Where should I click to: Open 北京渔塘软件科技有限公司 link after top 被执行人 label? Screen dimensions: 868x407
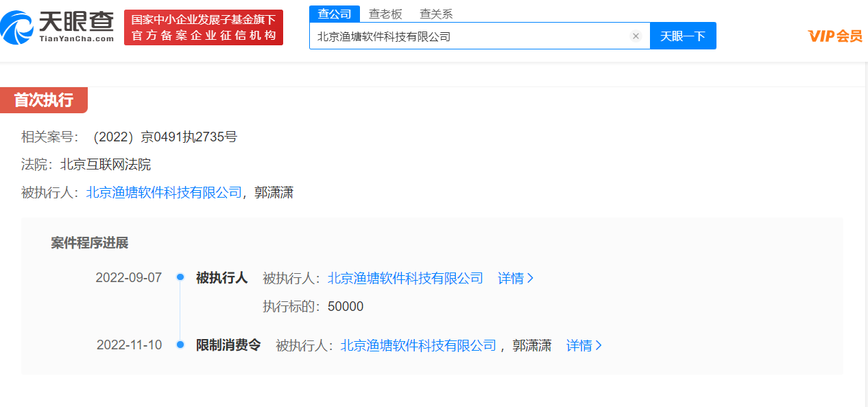point(164,193)
